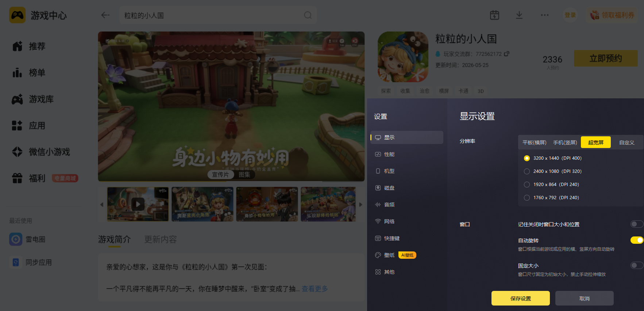Launch the 同步应用 app icon
Image resolution: width=644 pixels, height=311 pixels.
click(16, 262)
